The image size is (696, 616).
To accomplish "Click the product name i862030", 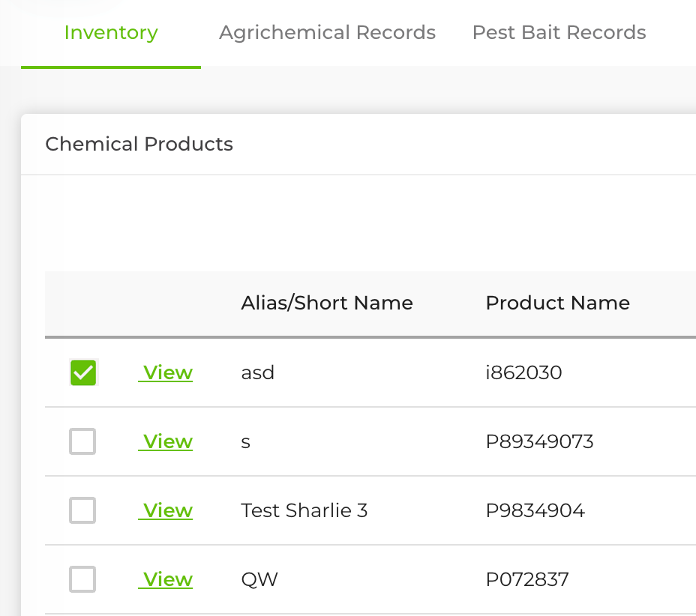I will click(x=523, y=372).
